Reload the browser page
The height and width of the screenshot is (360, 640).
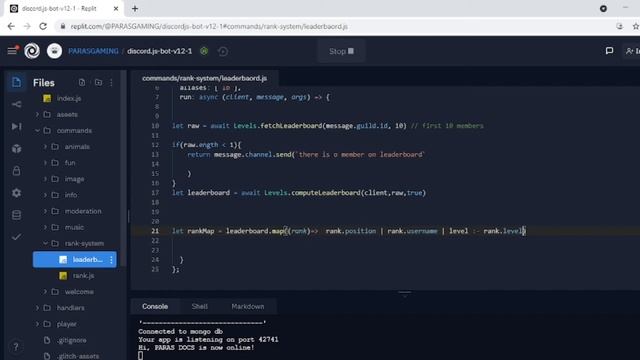[x=43, y=27]
